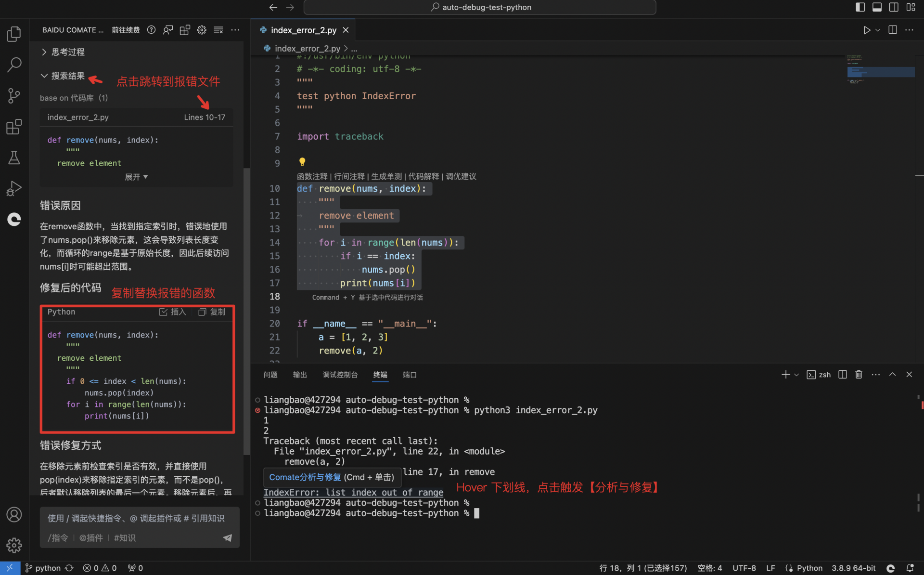Open editor more actions ellipsis

909,30
